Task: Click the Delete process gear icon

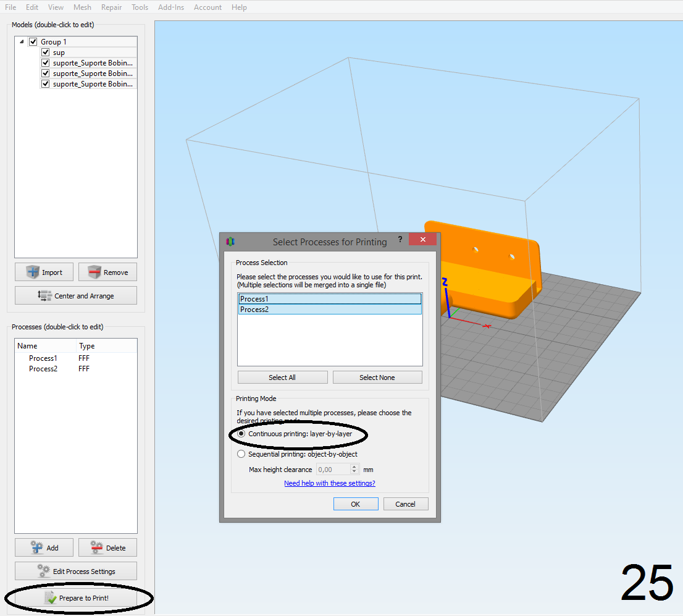Action: click(x=96, y=547)
